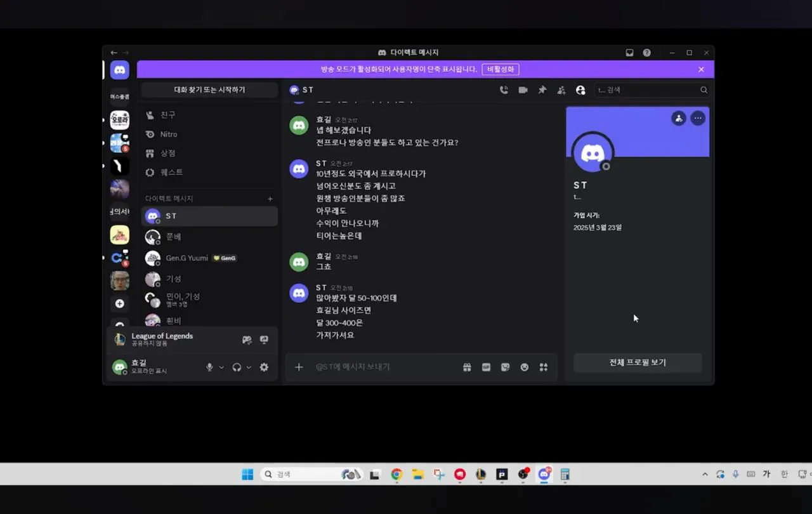Mute the microphone
The image size is (812, 514).
[x=209, y=367]
